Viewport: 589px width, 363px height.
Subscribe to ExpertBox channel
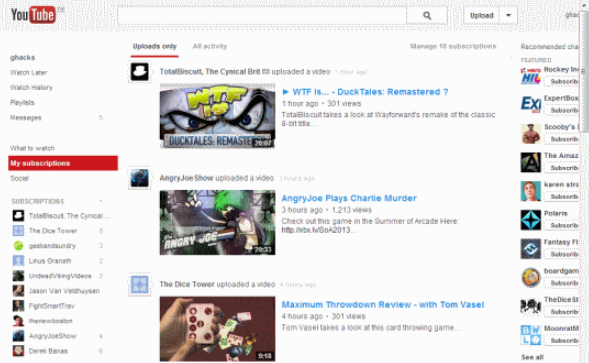tap(562, 110)
